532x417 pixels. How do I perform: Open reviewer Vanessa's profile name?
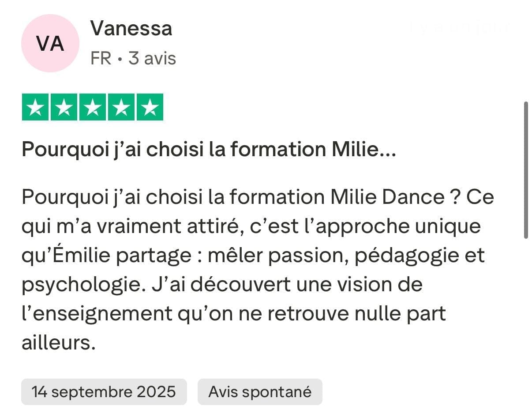(x=131, y=29)
